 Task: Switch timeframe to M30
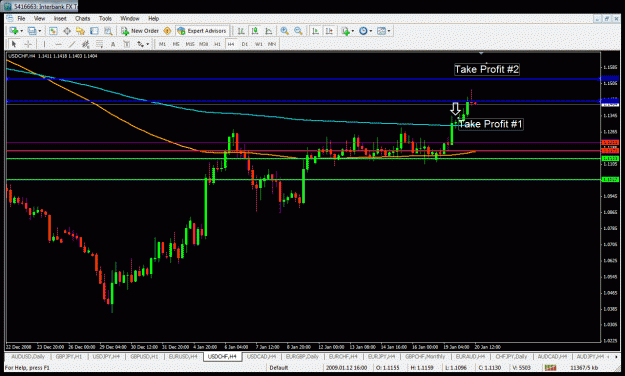click(204, 44)
